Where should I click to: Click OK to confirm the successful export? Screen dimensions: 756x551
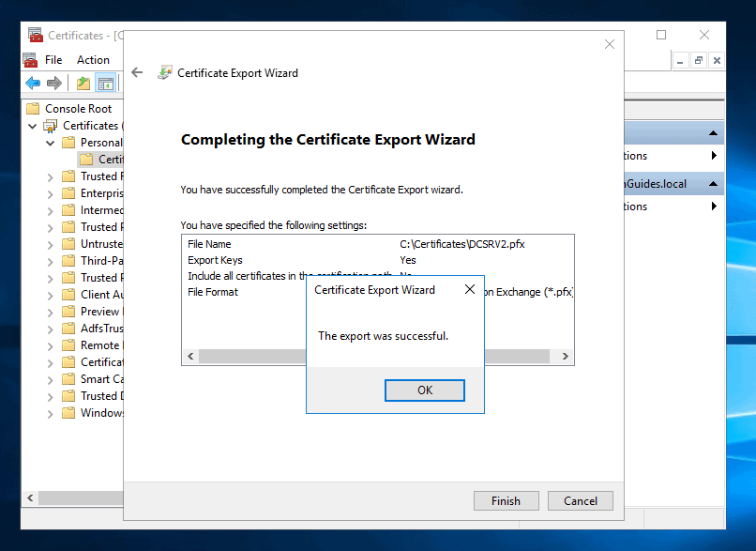coord(424,390)
